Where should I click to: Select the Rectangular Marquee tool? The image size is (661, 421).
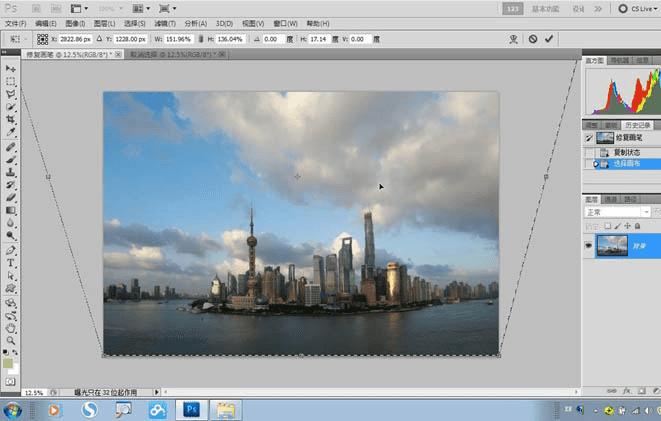(11, 81)
